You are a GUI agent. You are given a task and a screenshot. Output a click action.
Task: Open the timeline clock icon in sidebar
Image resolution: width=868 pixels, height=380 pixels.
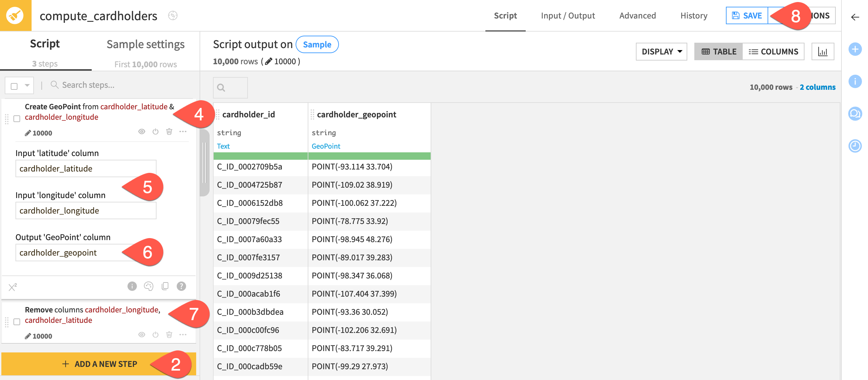click(x=855, y=146)
